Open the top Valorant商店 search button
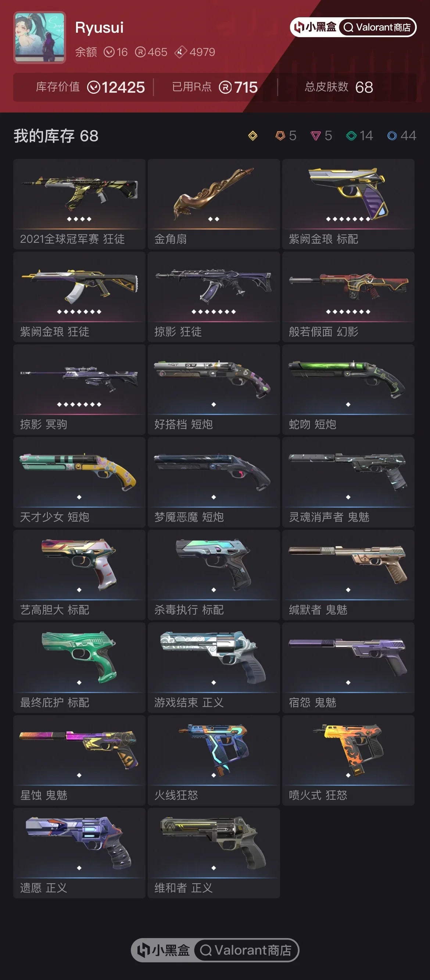The image size is (430, 980). click(377, 27)
